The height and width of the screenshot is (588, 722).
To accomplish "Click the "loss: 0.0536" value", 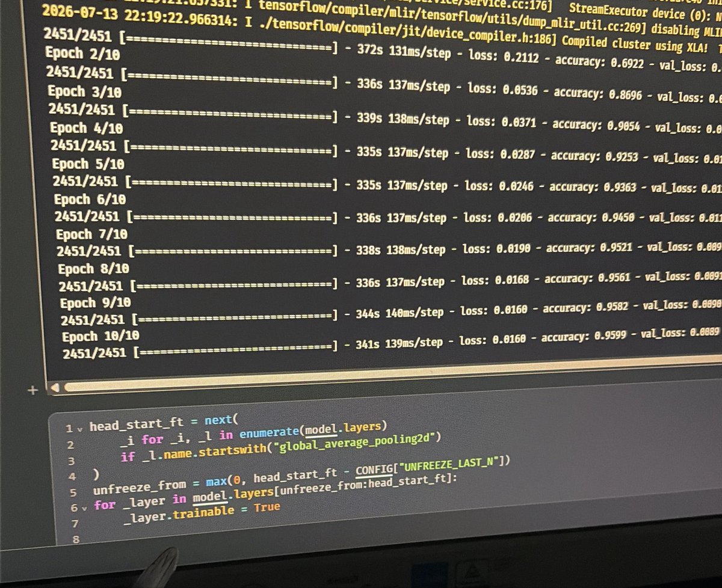I will click(502, 91).
